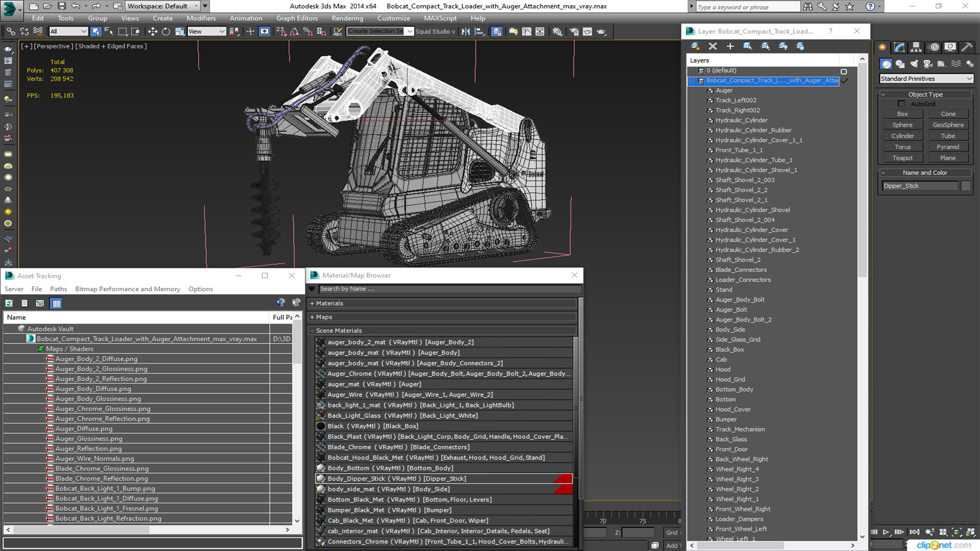Click Freeze/Unfreeze All Layers icon

pos(800,46)
